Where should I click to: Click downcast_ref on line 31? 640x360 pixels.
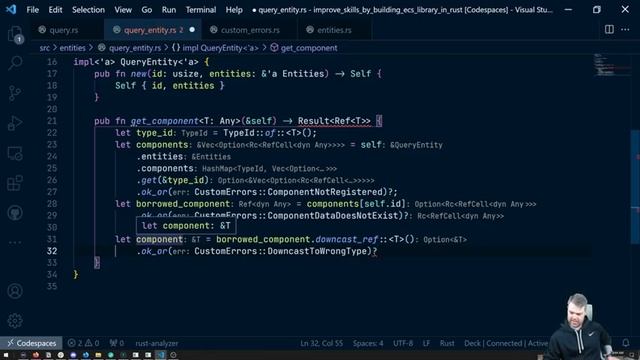pyautogui.click(x=347, y=240)
